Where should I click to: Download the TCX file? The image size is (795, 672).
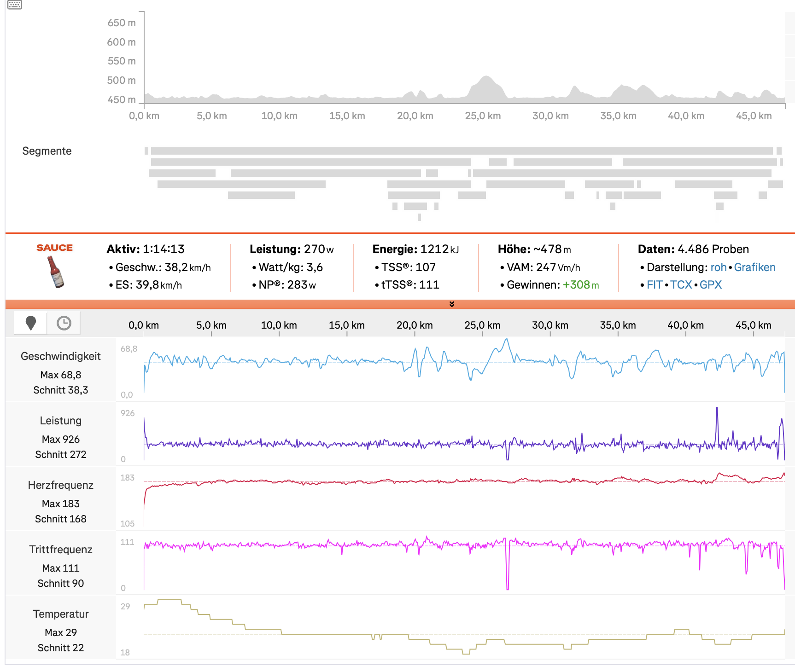click(681, 285)
